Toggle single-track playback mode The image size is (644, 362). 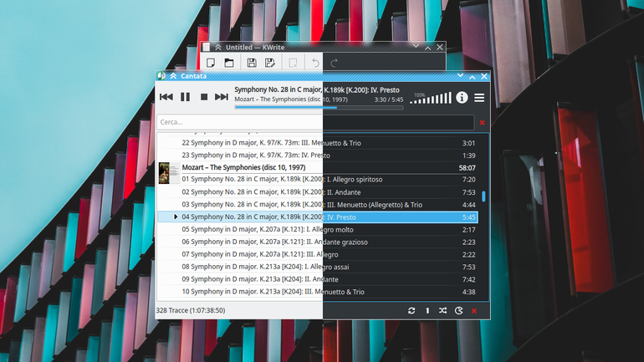[x=427, y=311]
